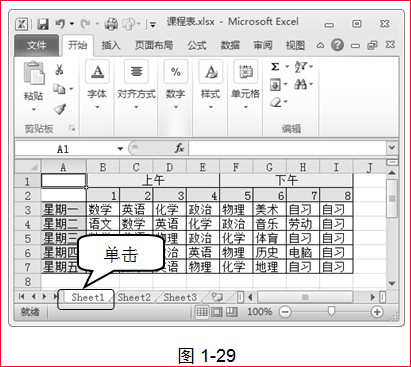Click the insert function fx icon
This screenshot has height=367, width=411.
(179, 148)
